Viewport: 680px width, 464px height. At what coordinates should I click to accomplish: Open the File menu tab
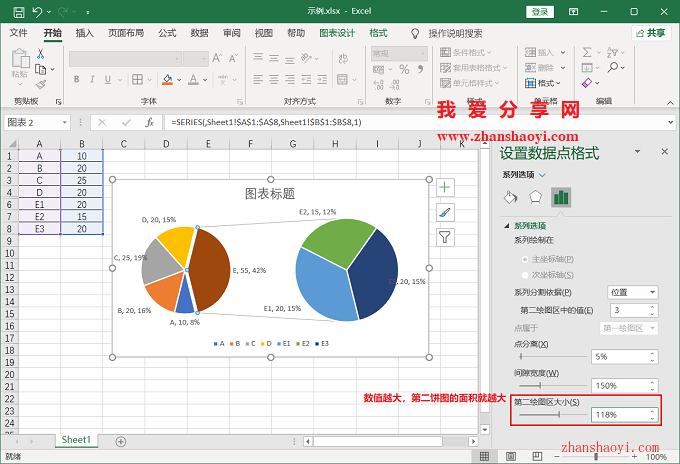[x=18, y=33]
